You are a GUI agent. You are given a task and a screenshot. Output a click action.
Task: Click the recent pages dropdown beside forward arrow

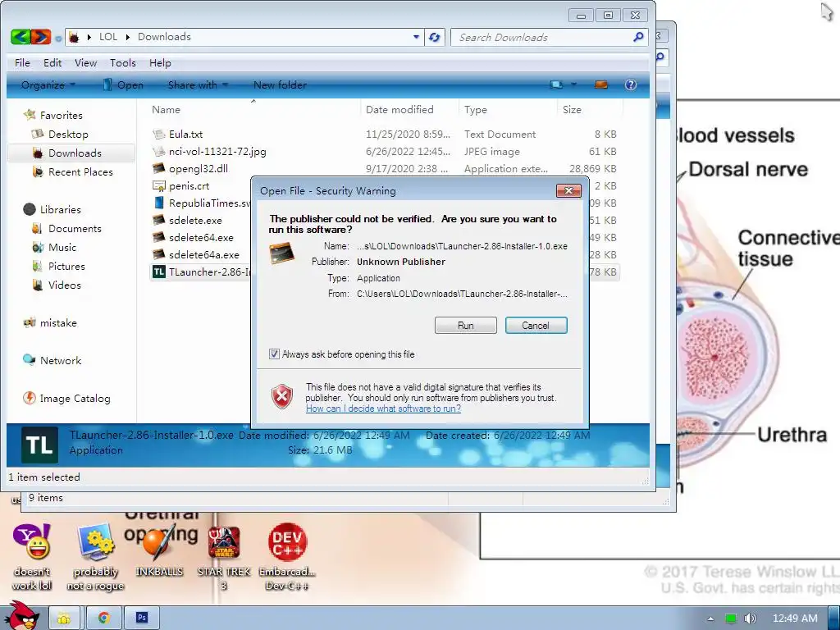58,38
